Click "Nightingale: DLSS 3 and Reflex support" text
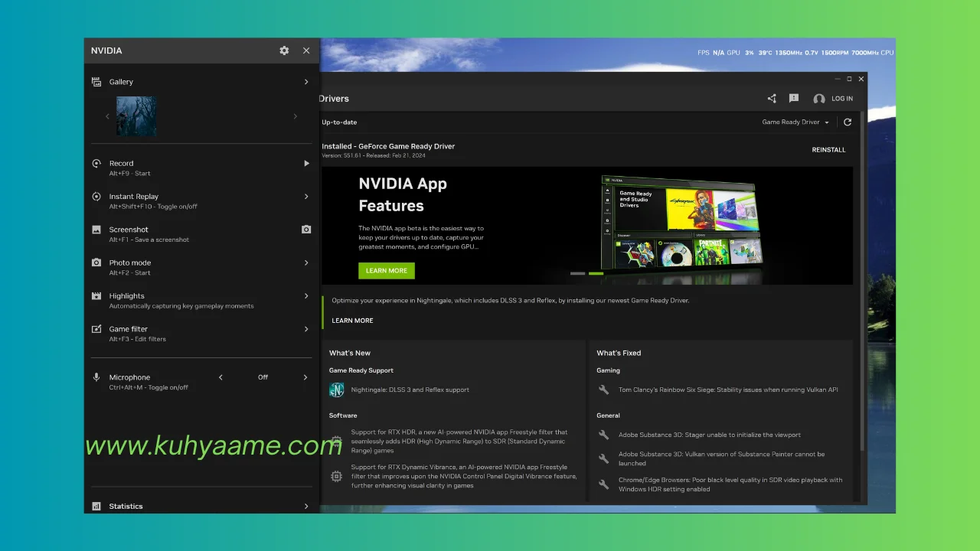This screenshot has width=980, height=551. [410, 390]
